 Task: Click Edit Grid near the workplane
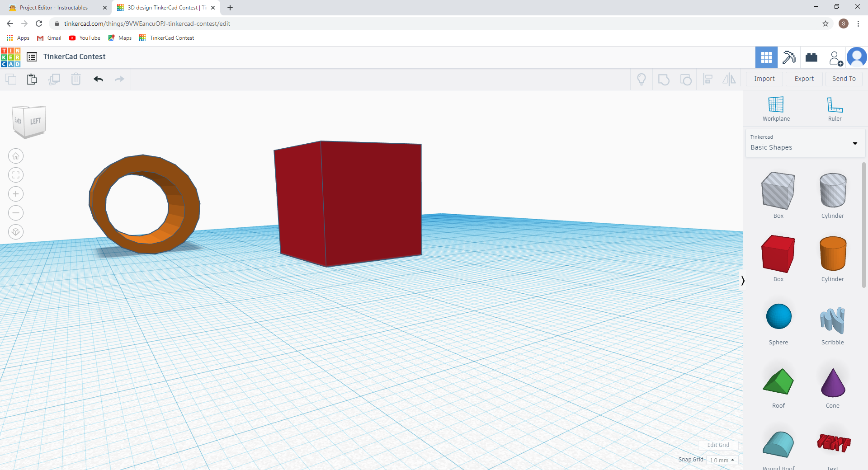[718, 445]
